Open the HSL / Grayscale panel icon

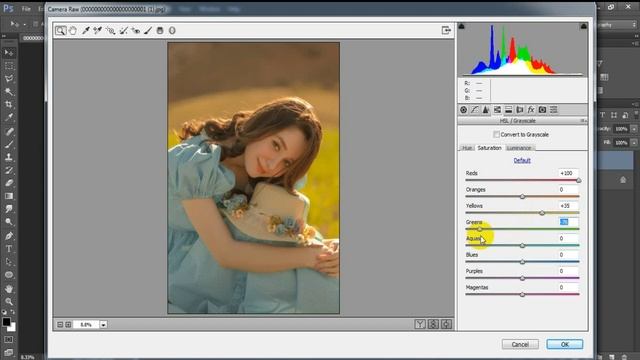pyautogui.click(x=497, y=110)
